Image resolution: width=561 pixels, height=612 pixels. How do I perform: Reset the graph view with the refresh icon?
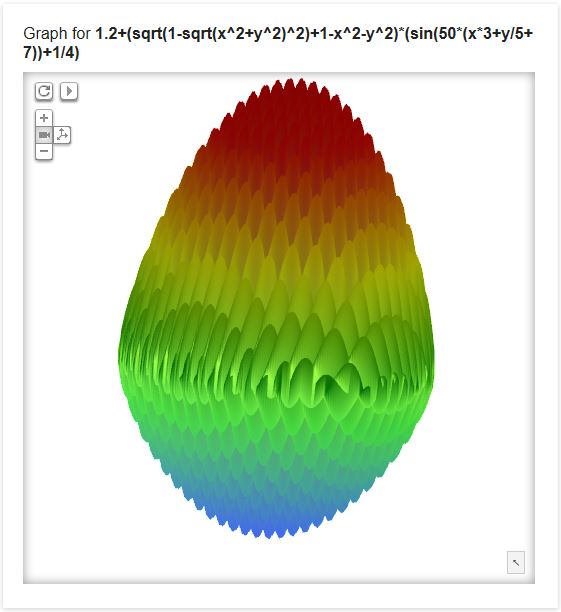pyautogui.click(x=44, y=91)
